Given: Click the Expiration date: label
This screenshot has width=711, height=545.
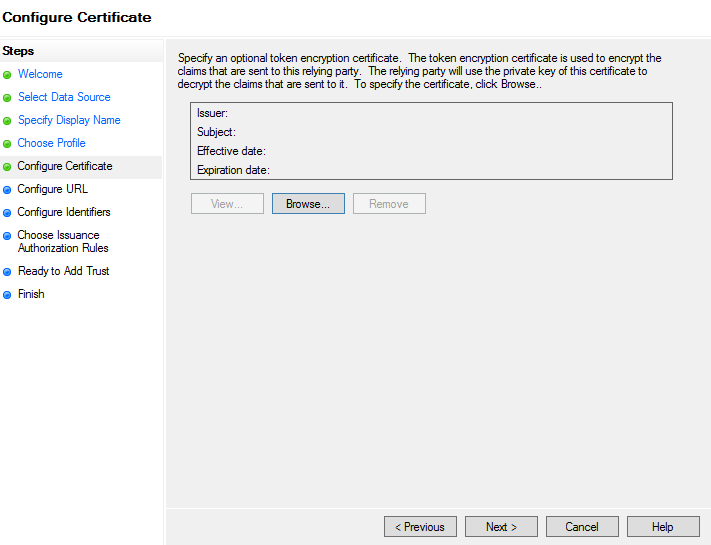Looking at the screenshot, I should (233, 170).
